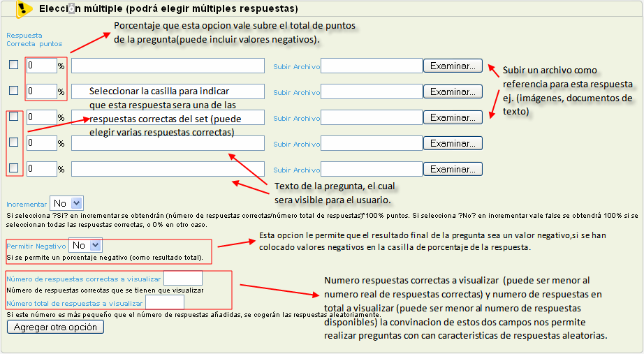
Task: Click the Permitir Negativo label
Action: coord(36,246)
